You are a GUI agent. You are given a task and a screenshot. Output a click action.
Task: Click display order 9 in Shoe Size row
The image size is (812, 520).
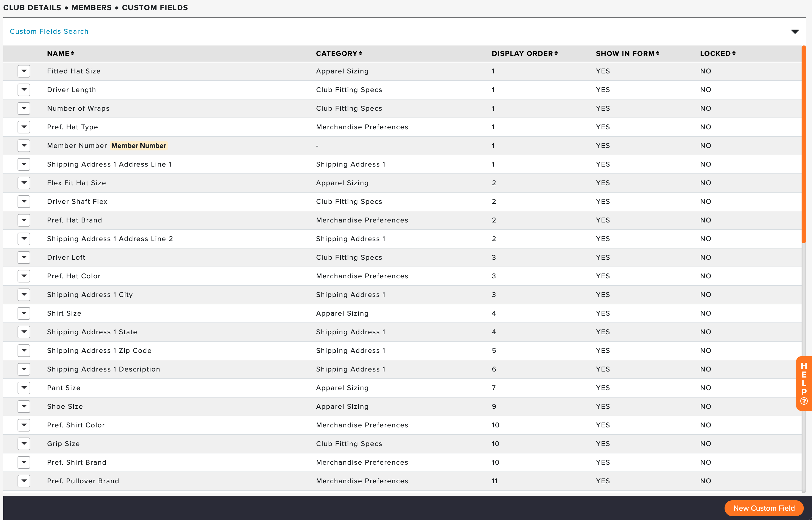tap(494, 407)
